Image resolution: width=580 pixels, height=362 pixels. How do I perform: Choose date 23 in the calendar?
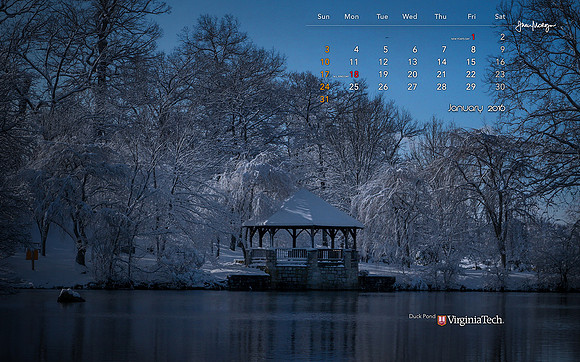500,74
